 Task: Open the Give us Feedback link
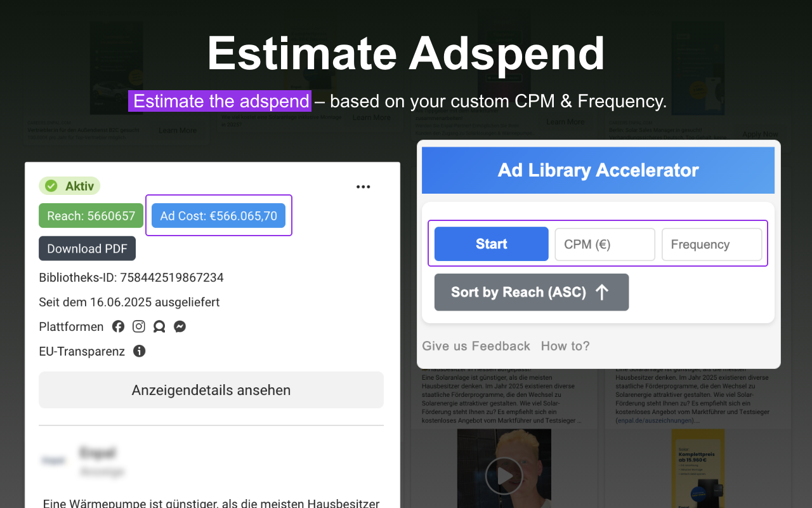coord(476,345)
